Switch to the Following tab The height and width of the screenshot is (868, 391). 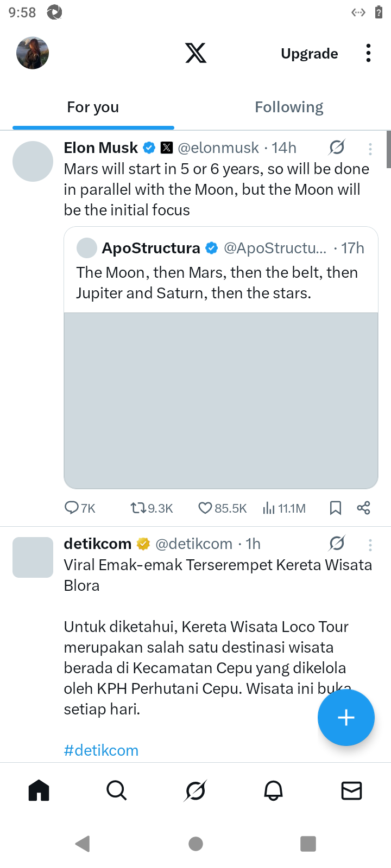(289, 107)
